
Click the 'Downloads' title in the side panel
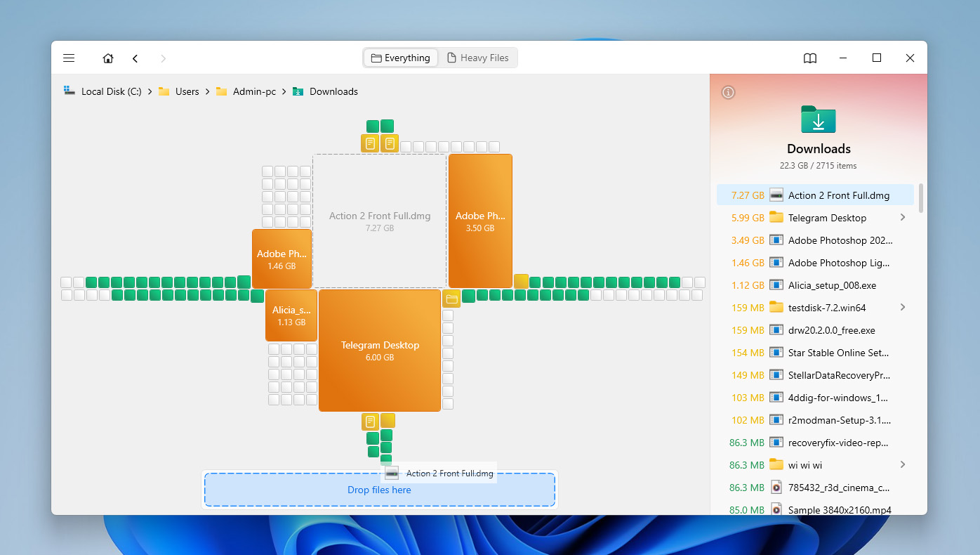[819, 149]
